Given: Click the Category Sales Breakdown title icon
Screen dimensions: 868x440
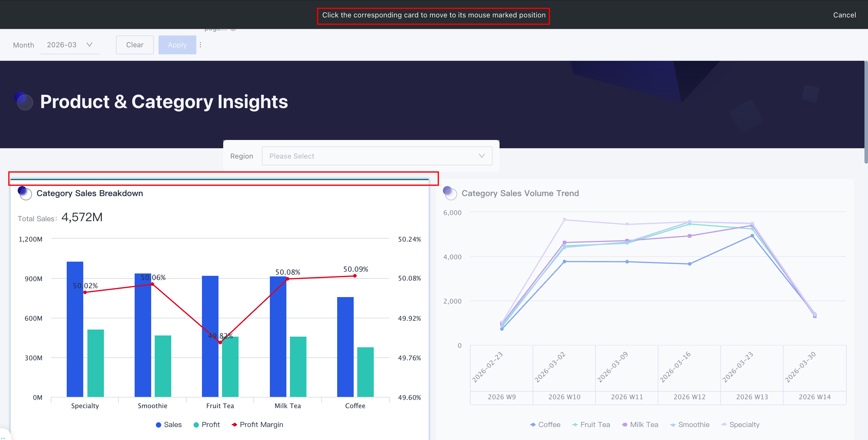Looking at the screenshot, I should [x=25, y=193].
